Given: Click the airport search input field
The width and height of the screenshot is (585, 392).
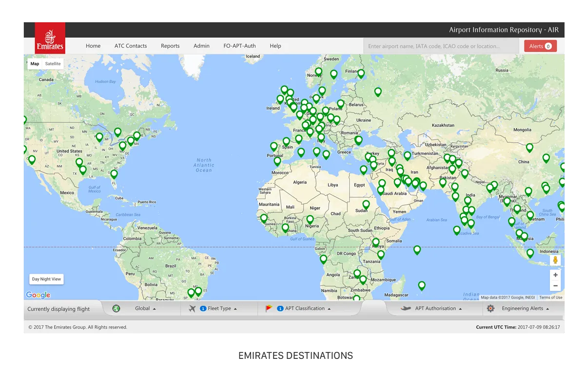Looking at the screenshot, I should (441, 46).
